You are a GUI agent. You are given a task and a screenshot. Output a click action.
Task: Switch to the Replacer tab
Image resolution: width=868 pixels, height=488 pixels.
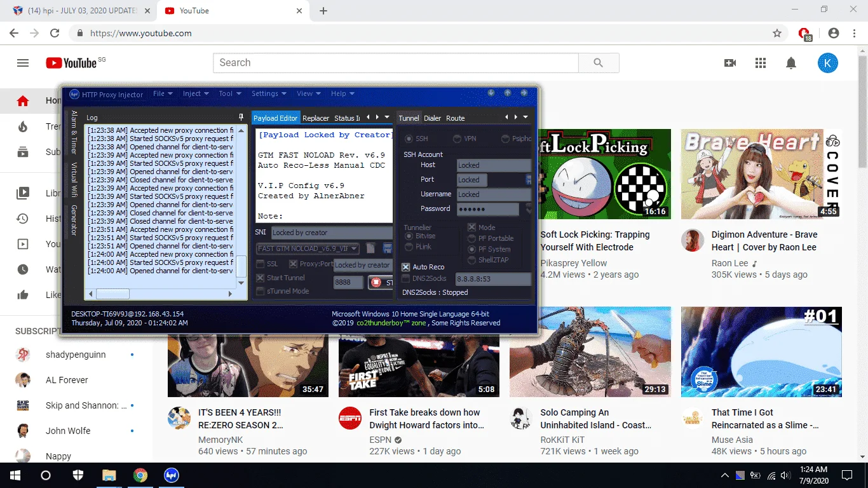[316, 118]
